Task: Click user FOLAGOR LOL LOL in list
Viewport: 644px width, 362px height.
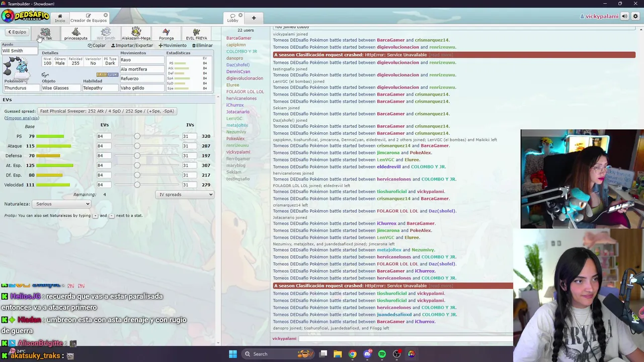Action: (245, 92)
